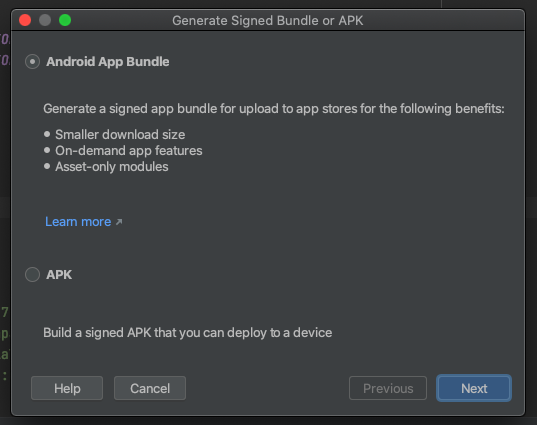Viewport: 537px width, 425px height.
Task: Cancel the signed bundle dialog
Action: [x=150, y=388]
